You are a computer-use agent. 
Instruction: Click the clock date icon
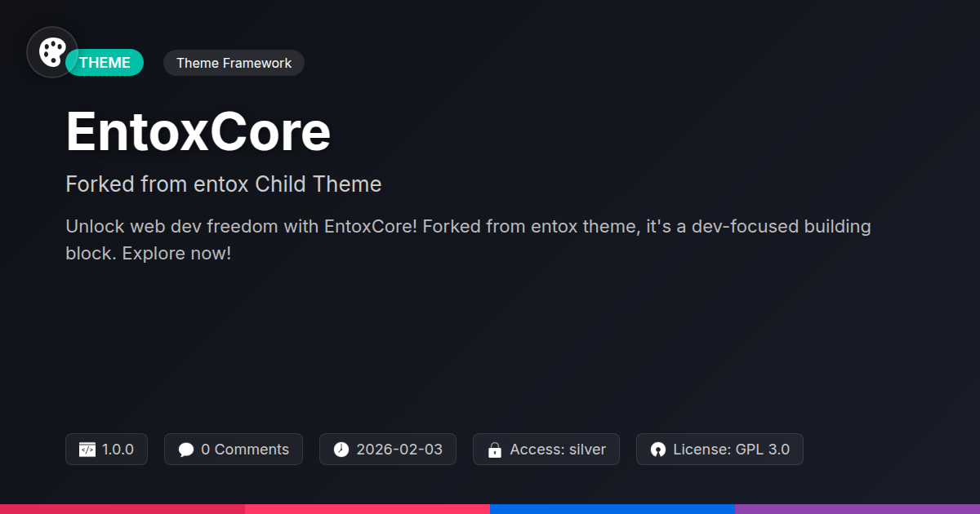[341, 450]
